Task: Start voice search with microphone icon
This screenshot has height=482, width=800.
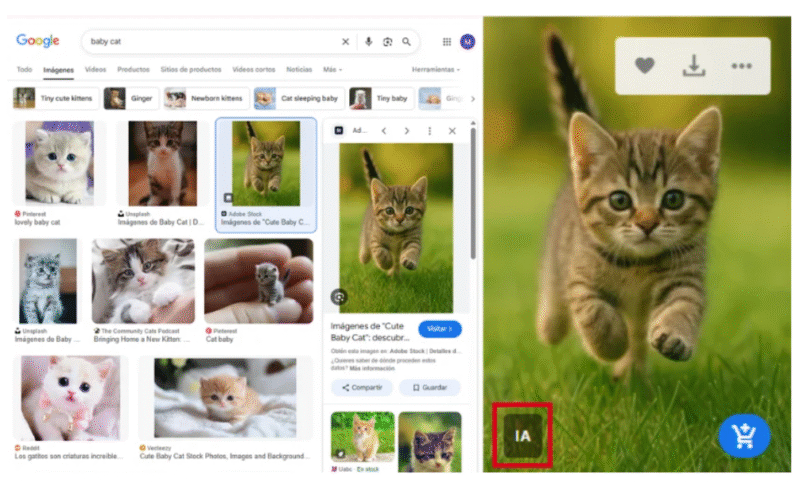Action: pos(368,41)
